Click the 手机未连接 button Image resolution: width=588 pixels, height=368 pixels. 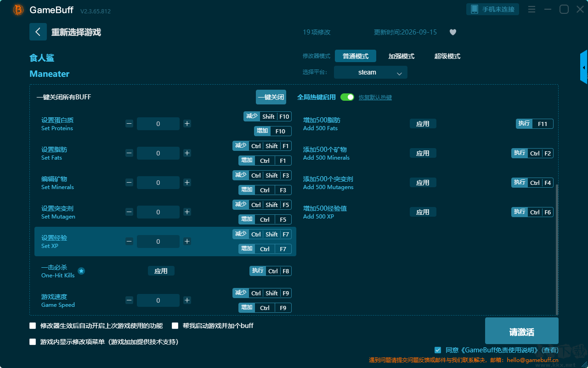(493, 9)
